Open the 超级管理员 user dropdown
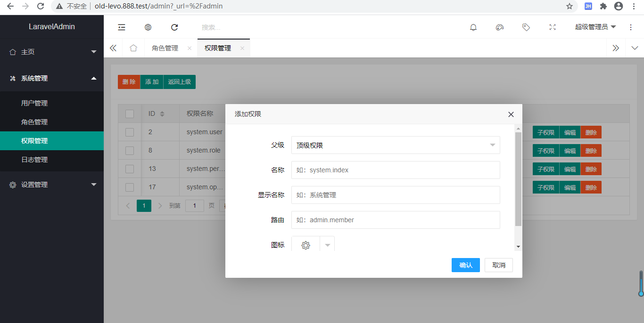The image size is (644, 323). tap(595, 27)
